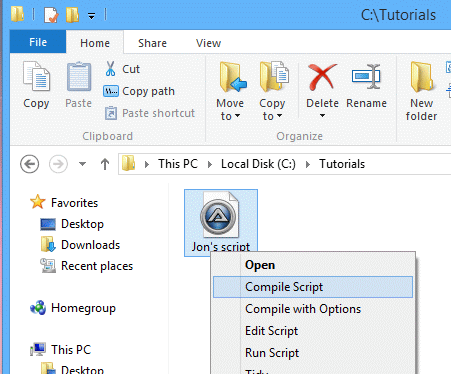Click Local Disk (C:) in address path

click(258, 164)
